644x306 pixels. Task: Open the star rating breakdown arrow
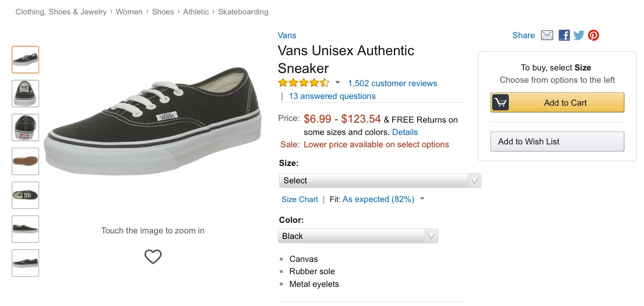click(338, 82)
